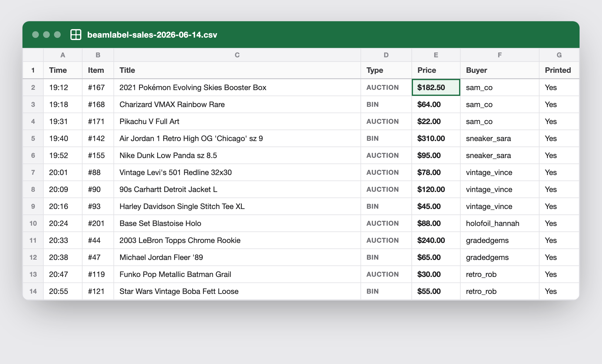The image size is (602, 364).
Task: Select row 7 header number
Action: point(33,172)
